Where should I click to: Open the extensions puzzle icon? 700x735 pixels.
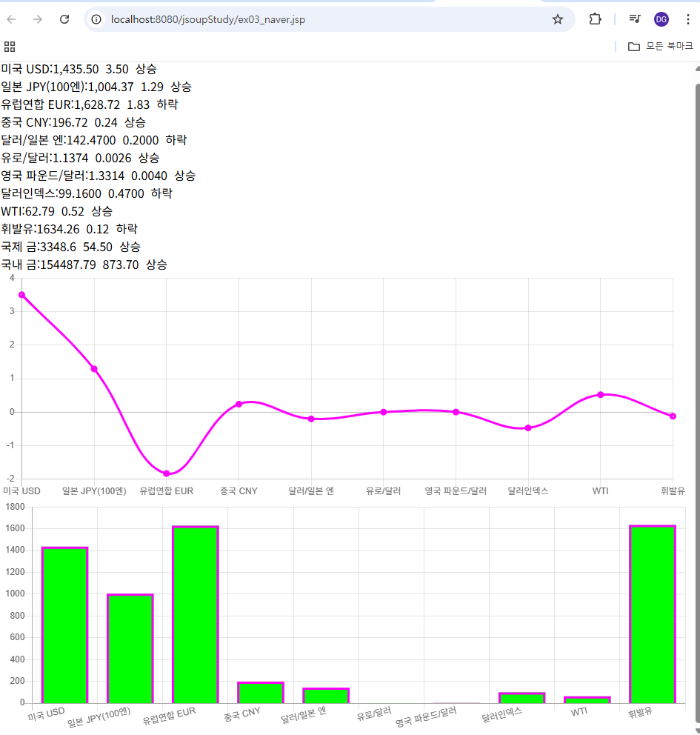[x=595, y=19]
